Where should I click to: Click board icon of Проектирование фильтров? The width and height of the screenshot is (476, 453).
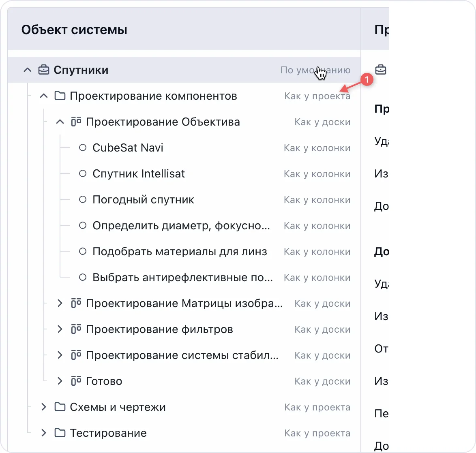click(76, 329)
